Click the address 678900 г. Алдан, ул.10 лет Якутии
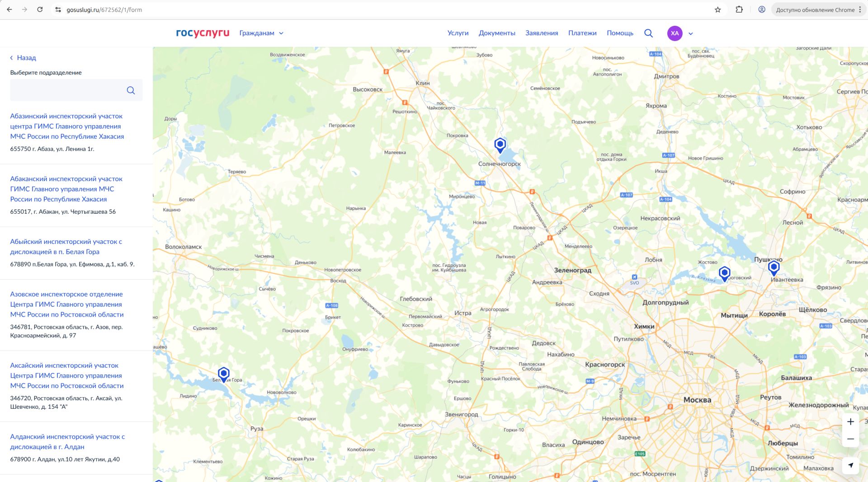This screenshot has width=868, height=482. (65, 459)
